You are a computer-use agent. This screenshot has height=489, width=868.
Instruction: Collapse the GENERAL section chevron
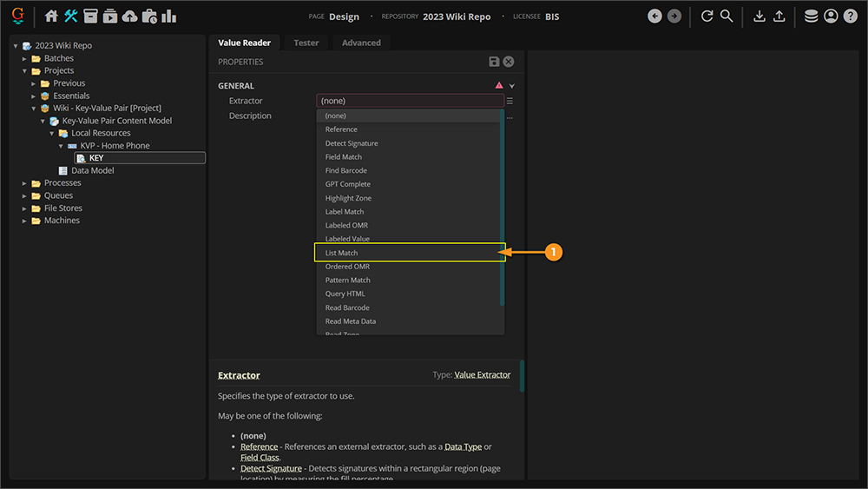[x=512, y=86]
